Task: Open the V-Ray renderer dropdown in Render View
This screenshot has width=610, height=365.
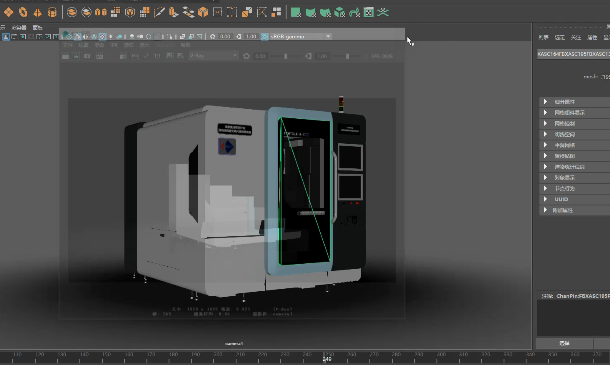Action: click(213, 56)
